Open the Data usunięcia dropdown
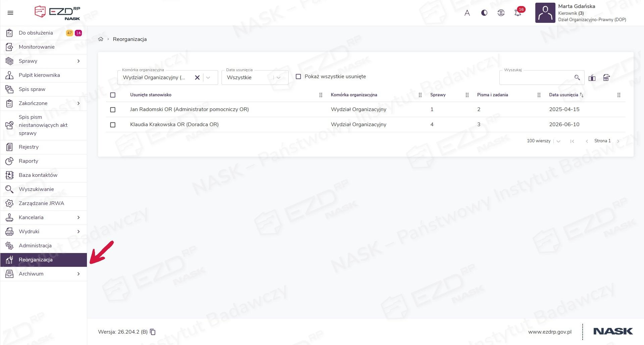 point(255,78)
